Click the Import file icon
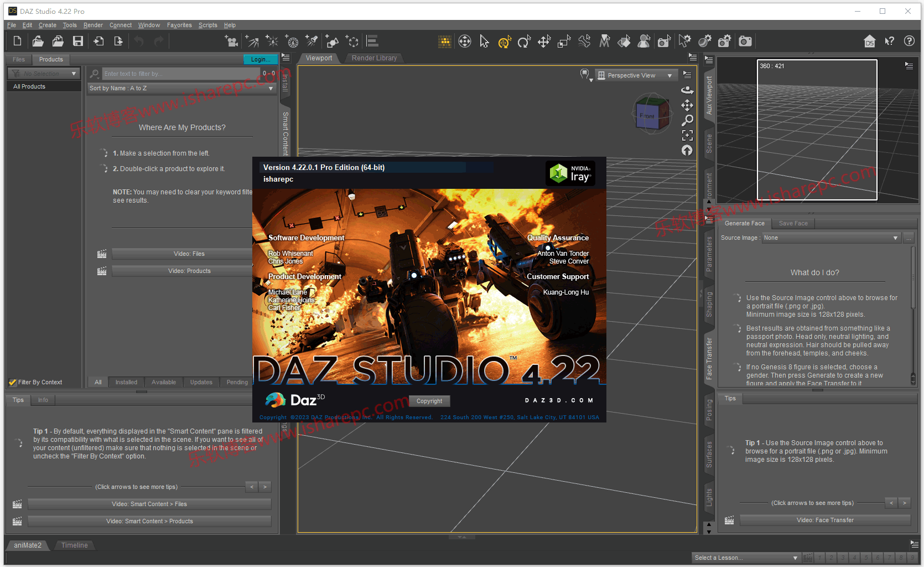Screen dimensions: 924x567 click(98, 41)
